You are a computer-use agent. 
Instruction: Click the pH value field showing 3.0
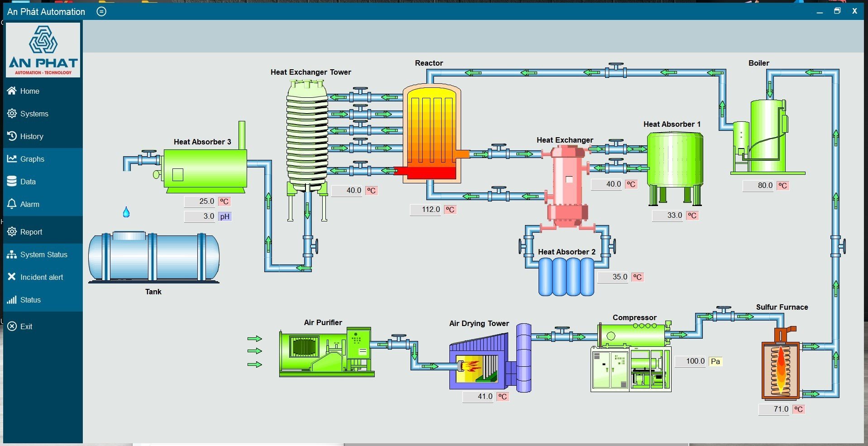coord(200,216)
